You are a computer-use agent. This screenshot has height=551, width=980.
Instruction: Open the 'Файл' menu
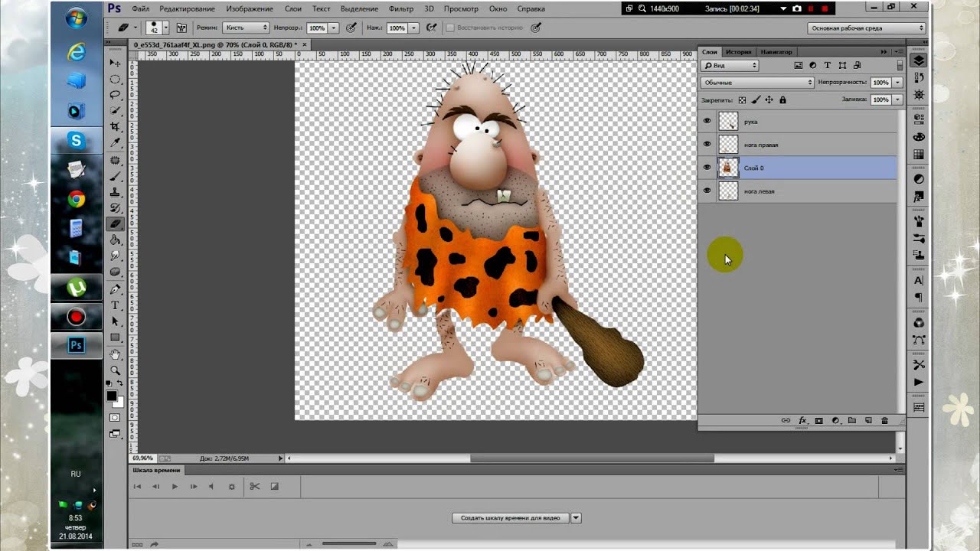coord(140,8)
